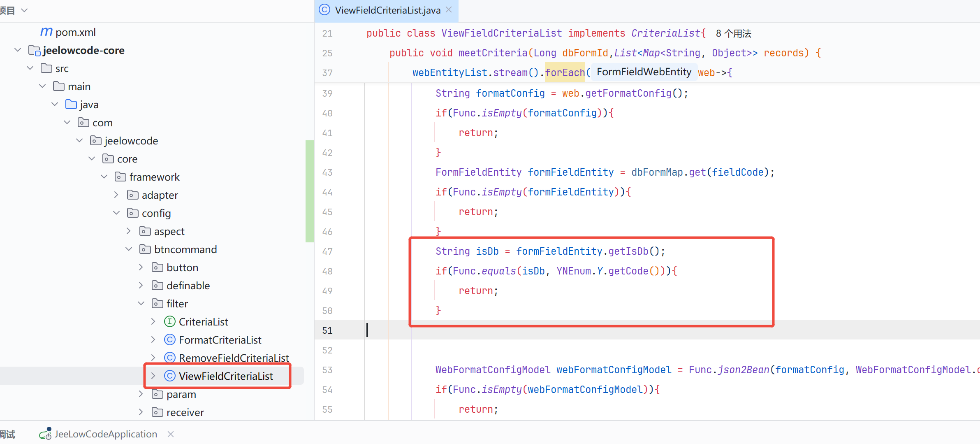The height and width of the screenshot is (444, 980).
Task: Click the class icon on the editor tab
Action: (x=324, y=10)
